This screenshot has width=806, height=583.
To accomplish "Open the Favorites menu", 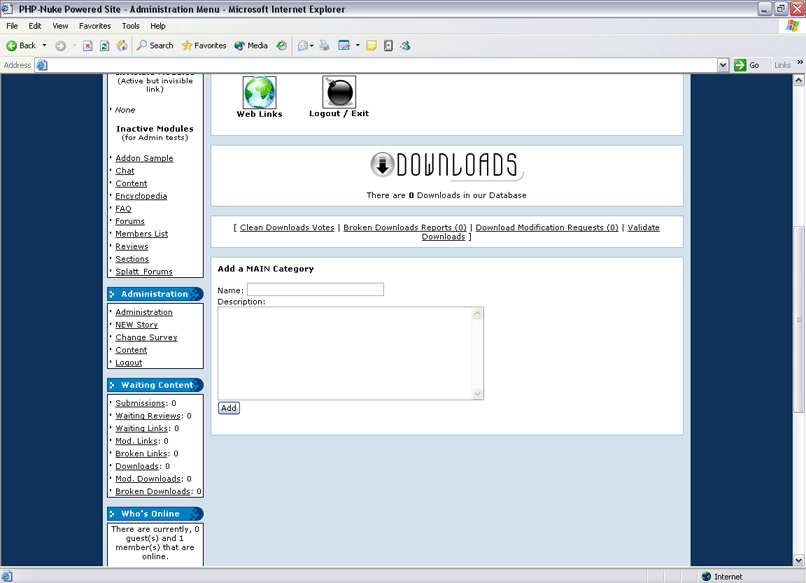I will pyautogui.click(x=95, y=26).
